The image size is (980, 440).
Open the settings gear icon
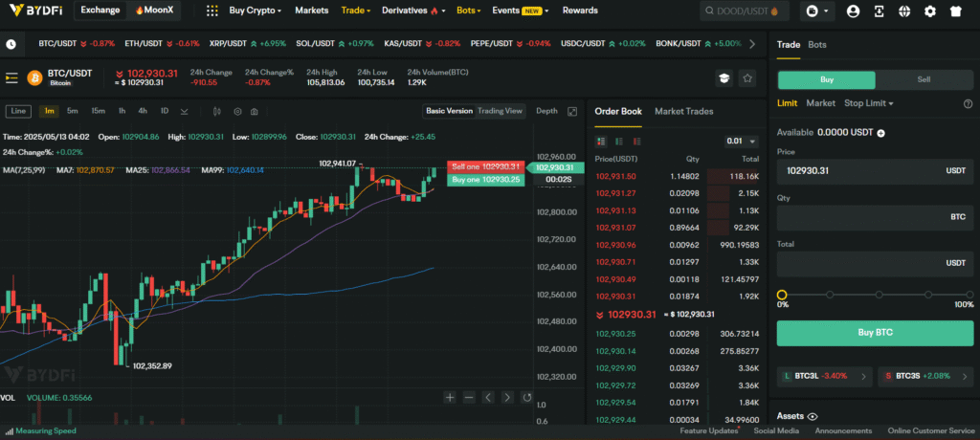(x=930, y=11)
